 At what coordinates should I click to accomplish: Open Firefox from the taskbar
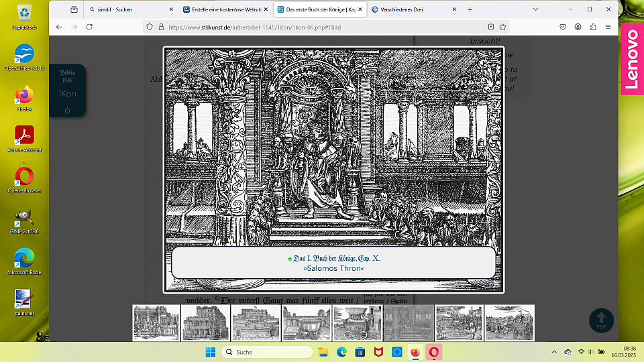pyautogui.click(x=415, y=352)
